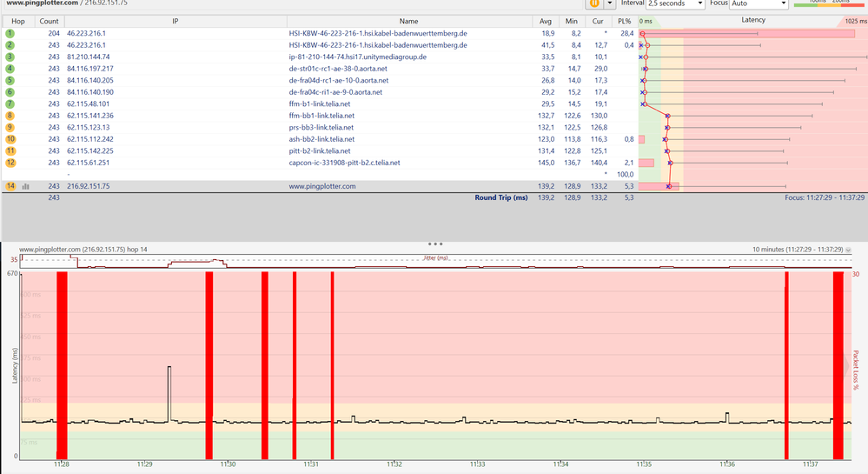
Task: Click the 11:35 time axis label
Action: 644,464
